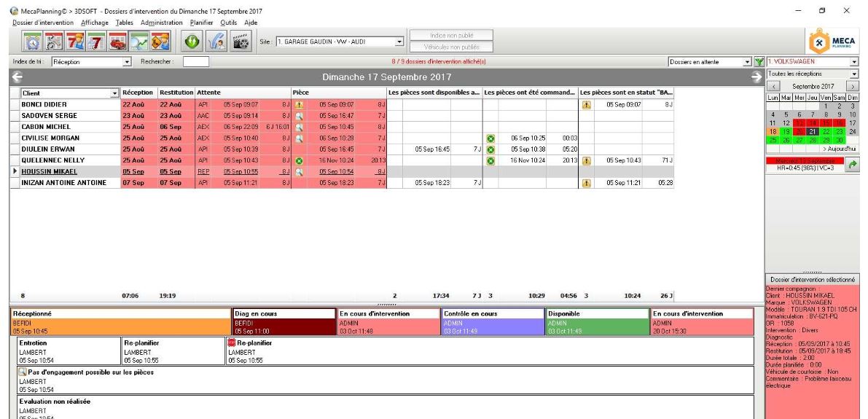Click warning icon in BONCI DIDIER row
868x419 pixels.
click(298, 104)
